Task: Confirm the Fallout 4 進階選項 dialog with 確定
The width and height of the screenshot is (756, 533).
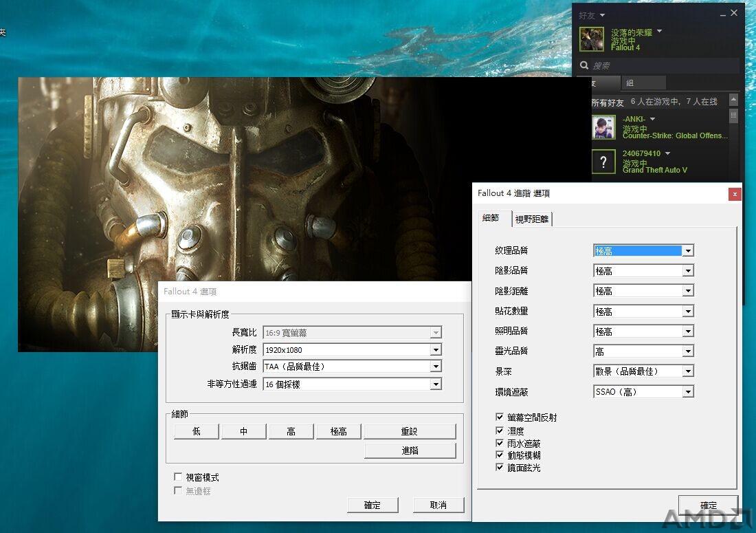Action: pos(709,505)
